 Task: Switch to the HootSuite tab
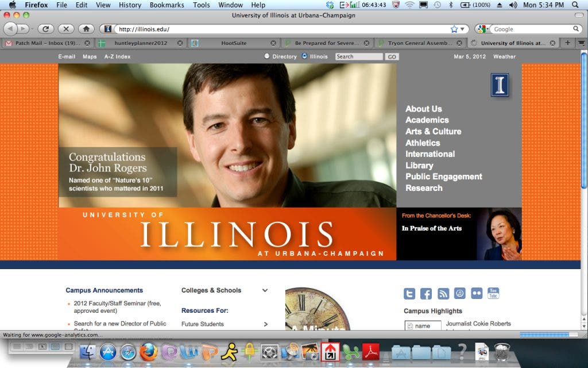pyautogui.click(x=234, y=43)
